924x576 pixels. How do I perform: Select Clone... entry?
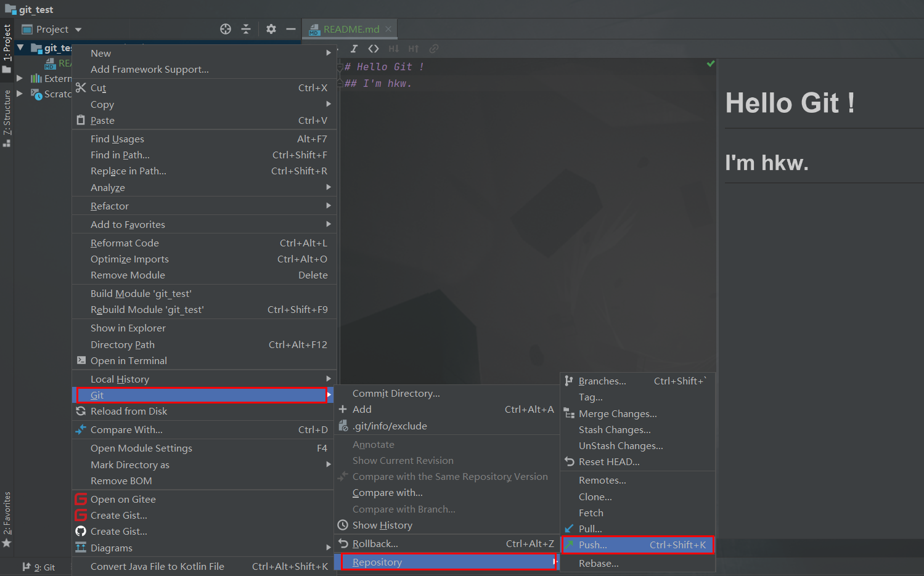(637, 497)
